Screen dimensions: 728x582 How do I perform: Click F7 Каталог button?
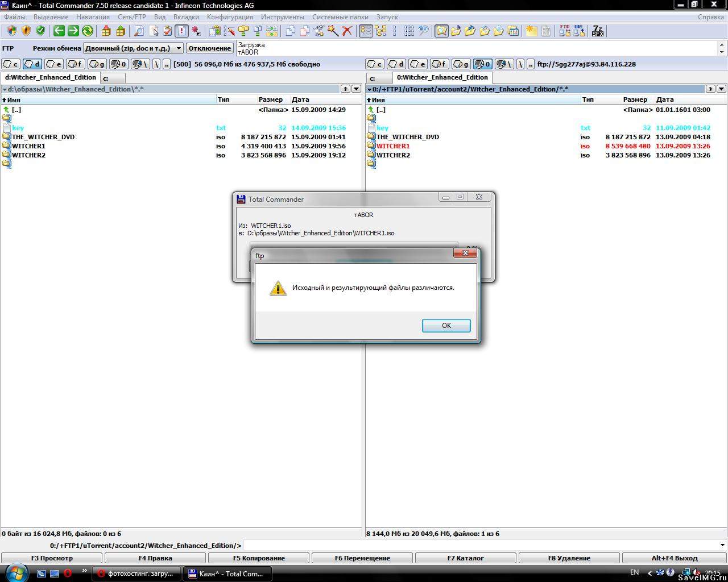pos(466,558)
